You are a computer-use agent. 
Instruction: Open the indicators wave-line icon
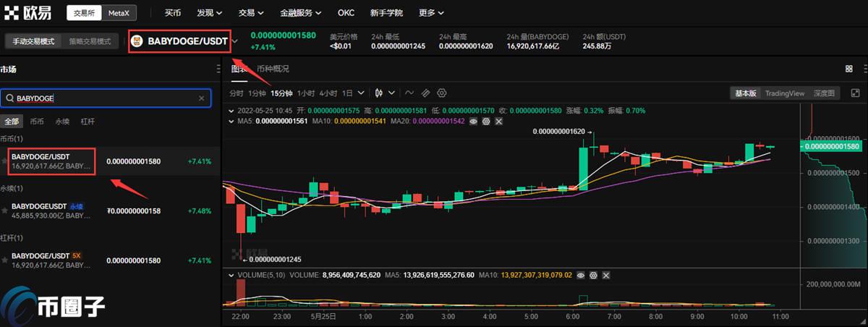(409, 93)
